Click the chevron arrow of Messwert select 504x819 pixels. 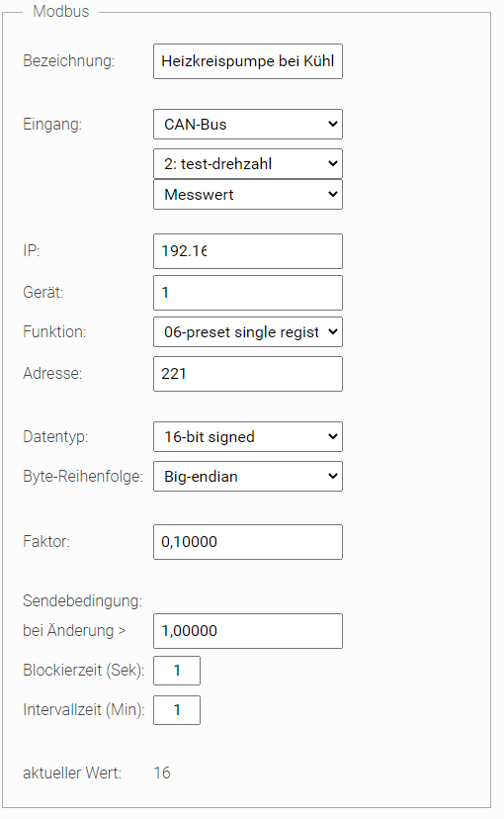coord(332,194)
